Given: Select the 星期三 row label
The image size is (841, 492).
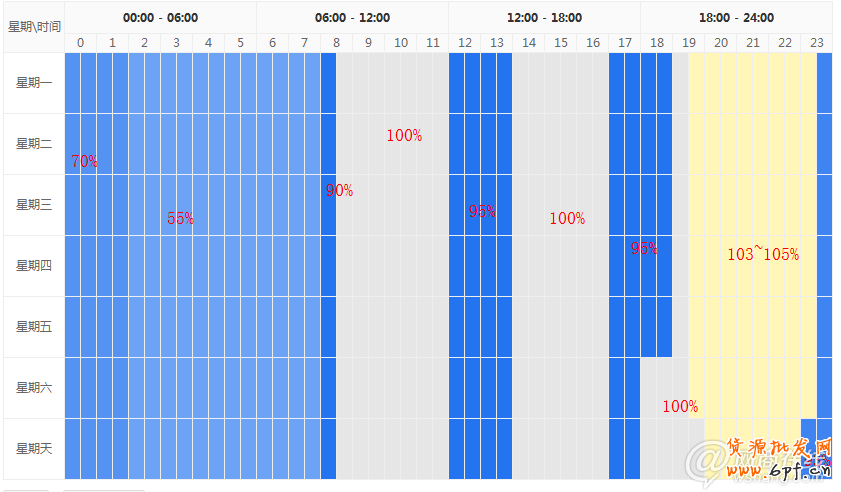Looking at the screenshot, I should pos(34,205).
